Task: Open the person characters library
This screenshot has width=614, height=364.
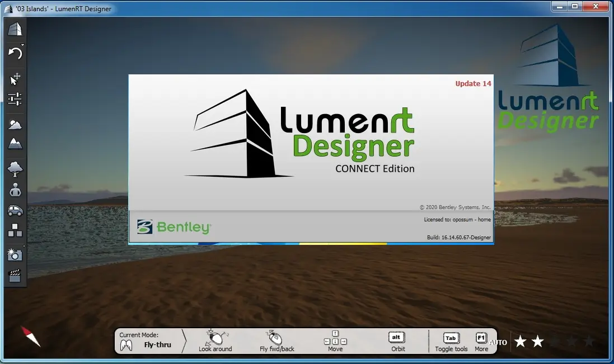Action: [x=15, y=190]
